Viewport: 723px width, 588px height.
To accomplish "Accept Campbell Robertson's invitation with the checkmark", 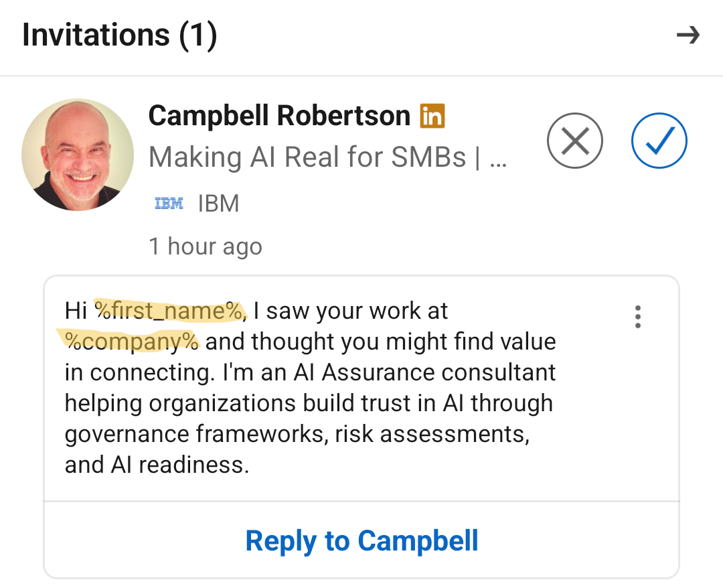I will coord(659,141).
